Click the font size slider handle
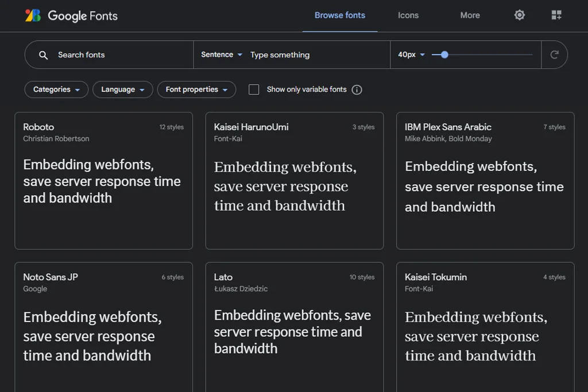The height and width of the screenshot is (392, 588). (444, 55)
